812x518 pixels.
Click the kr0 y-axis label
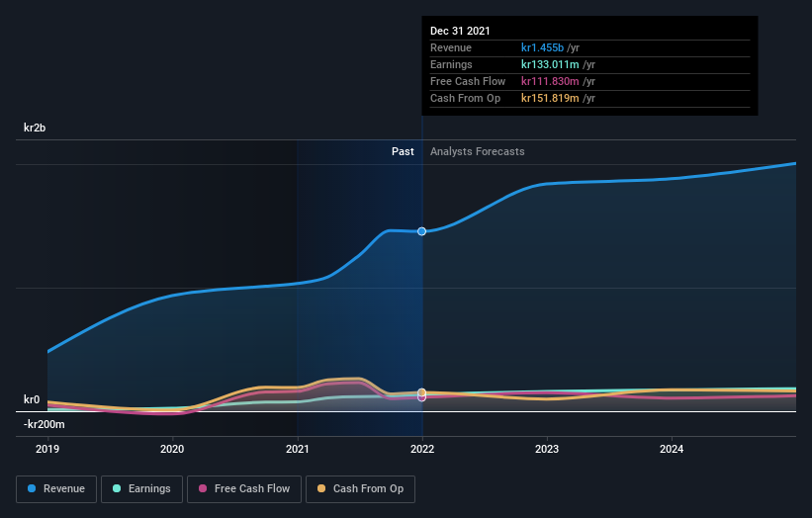32,399
